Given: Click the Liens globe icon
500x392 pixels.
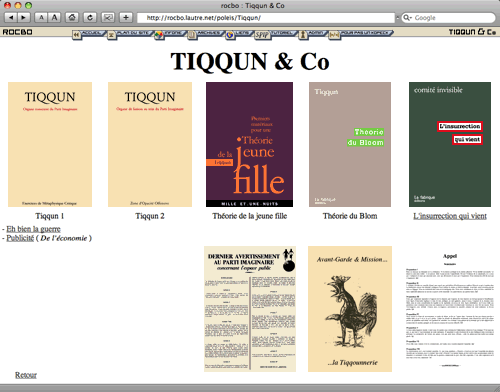Looking at the screenshot, I should click(x=230, y=35).
